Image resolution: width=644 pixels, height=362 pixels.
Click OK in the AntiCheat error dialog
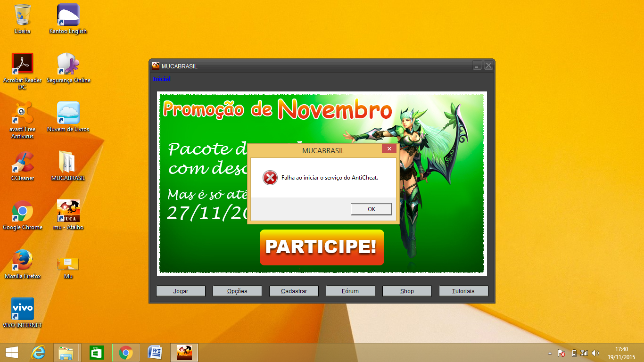(x=371, y=209)
